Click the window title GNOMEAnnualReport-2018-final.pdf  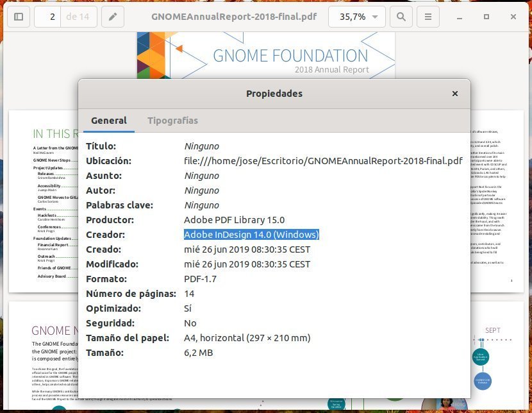[234, 17]
